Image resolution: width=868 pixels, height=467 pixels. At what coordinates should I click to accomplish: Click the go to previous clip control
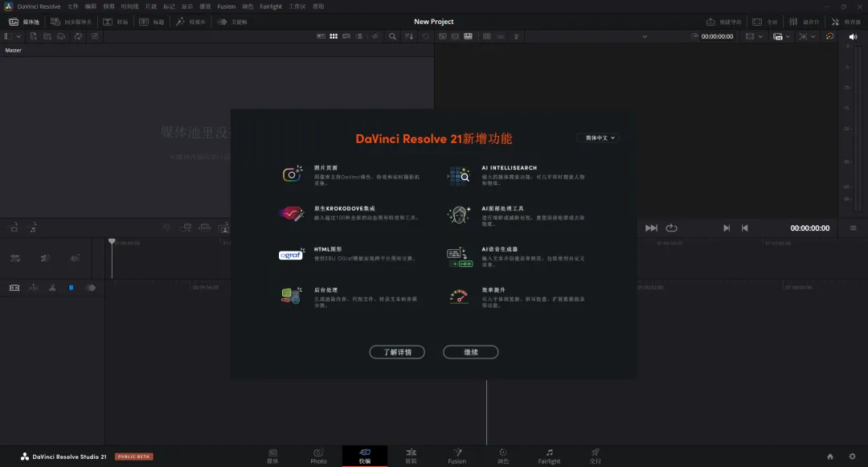(744, 228)
